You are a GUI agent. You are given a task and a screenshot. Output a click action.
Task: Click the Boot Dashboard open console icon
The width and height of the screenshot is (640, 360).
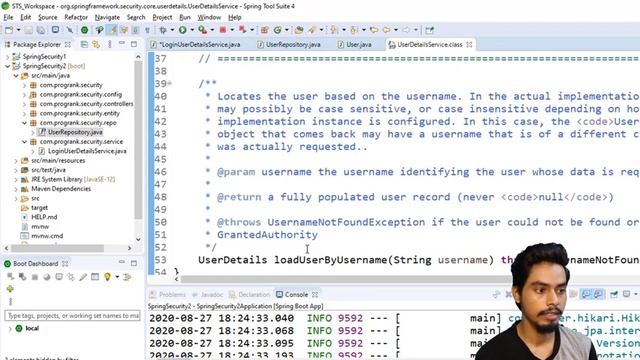(x=59, y=277)
